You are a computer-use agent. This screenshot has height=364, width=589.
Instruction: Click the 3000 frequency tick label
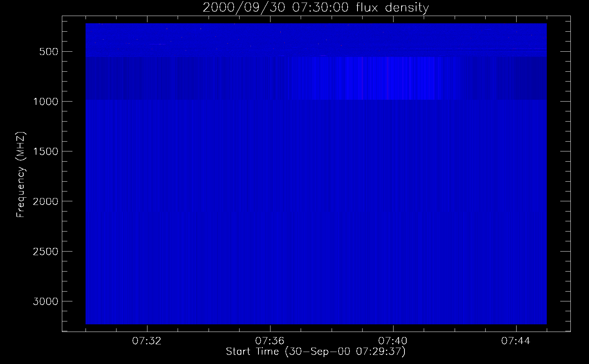coord(46,301)
